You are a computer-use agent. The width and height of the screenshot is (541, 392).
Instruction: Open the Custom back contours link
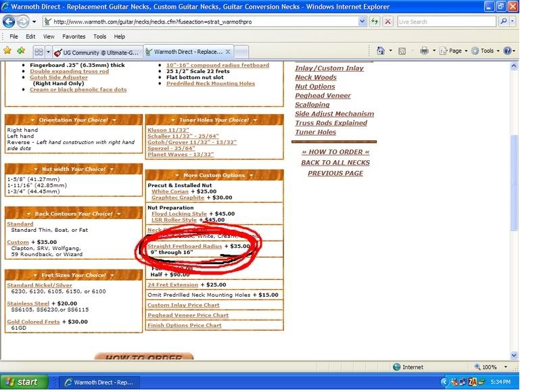tap(18, 242)
